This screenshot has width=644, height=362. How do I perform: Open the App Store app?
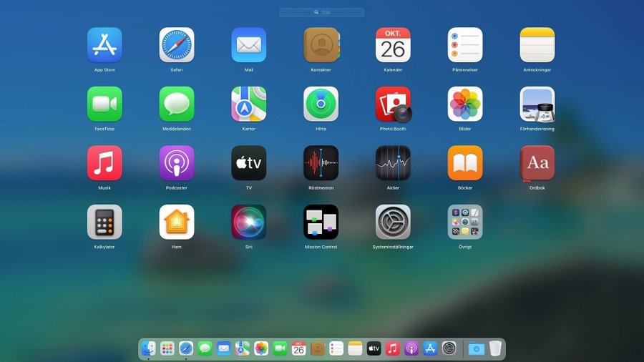click(104, 45)
